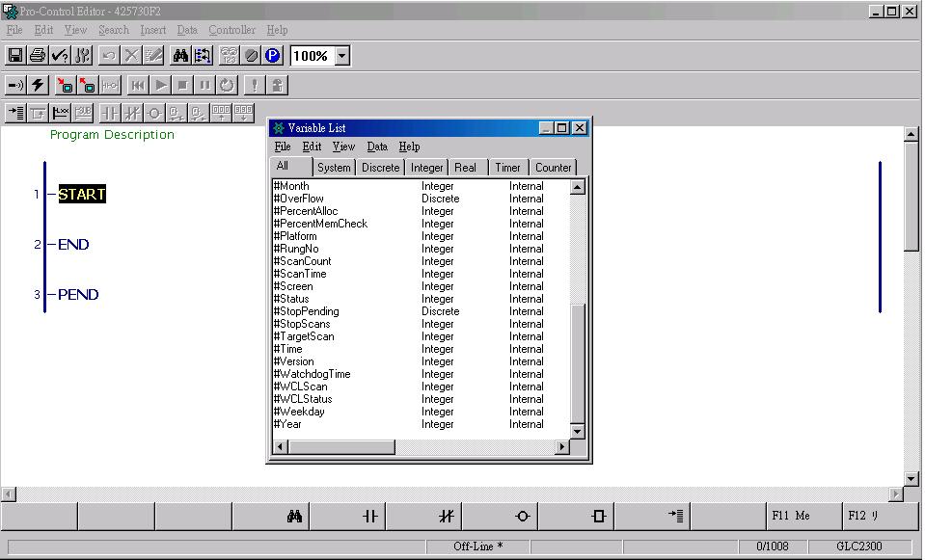
Task: Click the lightning bolt icon in second toolbar
Action: tap(39, 85)
